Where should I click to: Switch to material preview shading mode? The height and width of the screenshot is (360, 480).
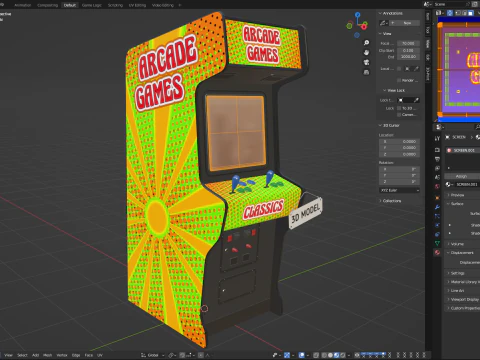[x=336, y=355]
